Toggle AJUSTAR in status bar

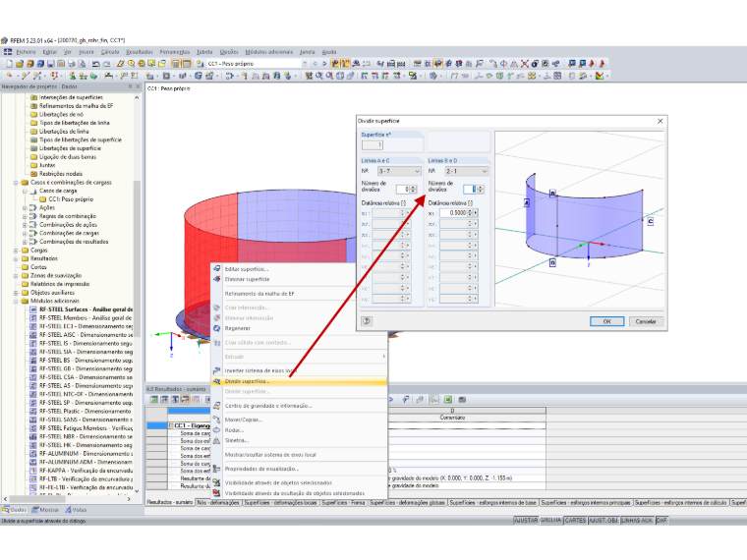tap(526, 521)
